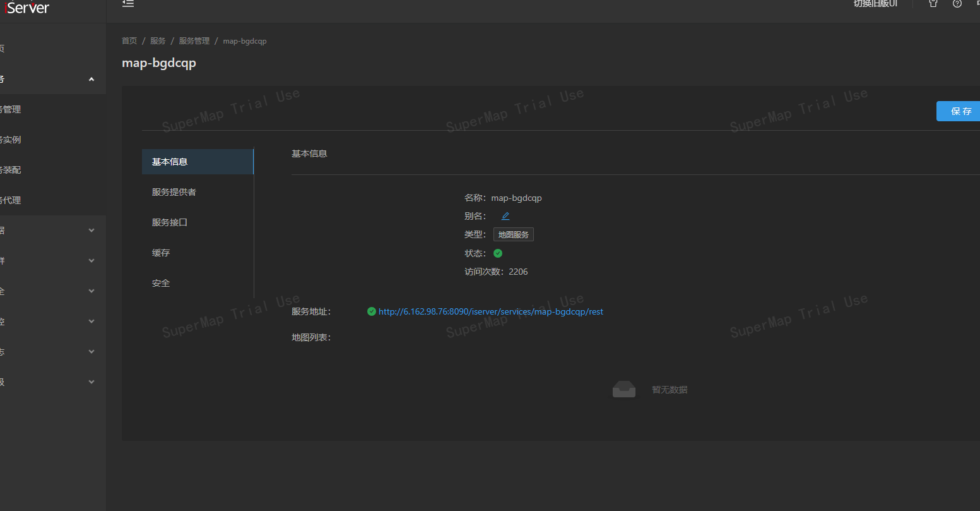This screenshot has width=980, height=511.
Task: Expand the 数据 sidebar group chevron
Action: coord(92,231)
